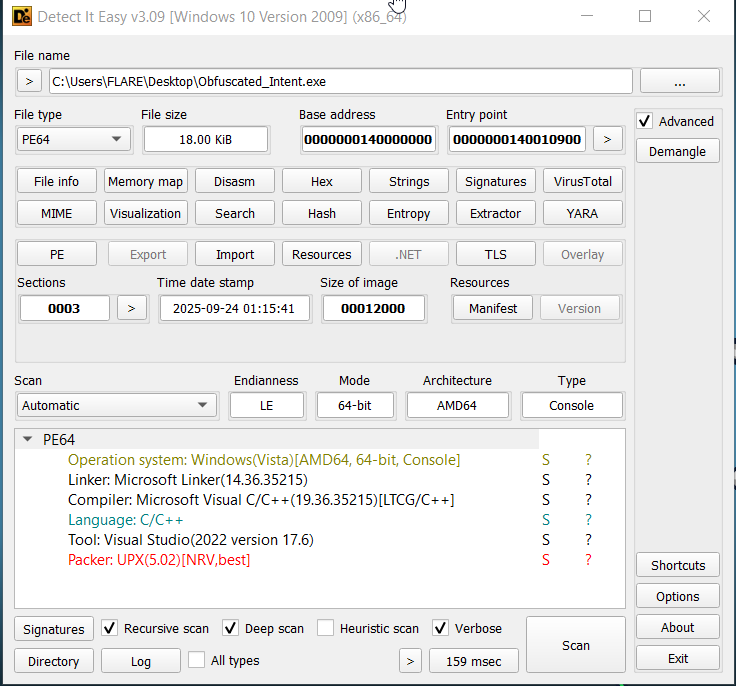736x686 pixels.
Task: Click the arrow button beside the file path
Action: coord(29,81)
